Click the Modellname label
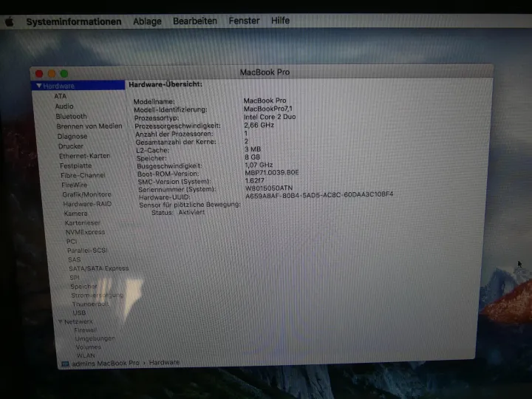Viewport: 532px width, 399px height. tap(154, 101)
